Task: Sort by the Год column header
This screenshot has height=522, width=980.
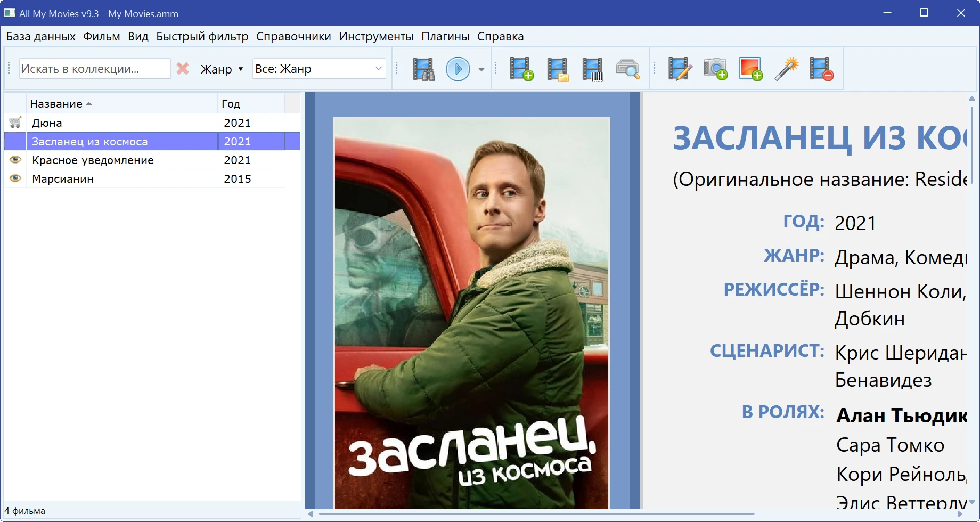Action: pyautogui.click(x=251, y=103)
